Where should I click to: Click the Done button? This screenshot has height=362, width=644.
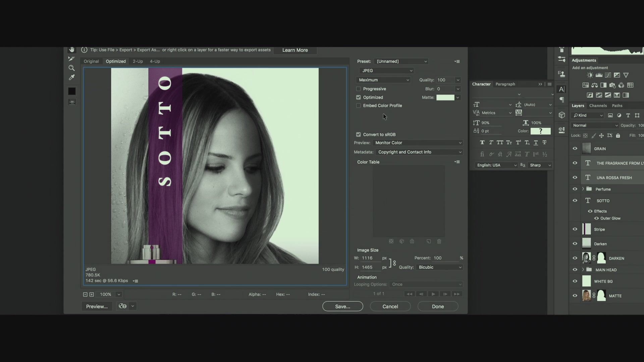pos(438,306)
